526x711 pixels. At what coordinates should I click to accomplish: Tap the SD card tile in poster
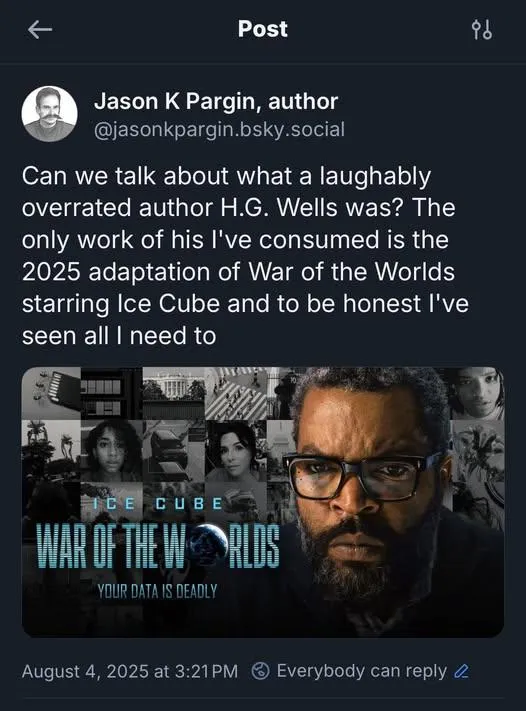coord(51,393)
